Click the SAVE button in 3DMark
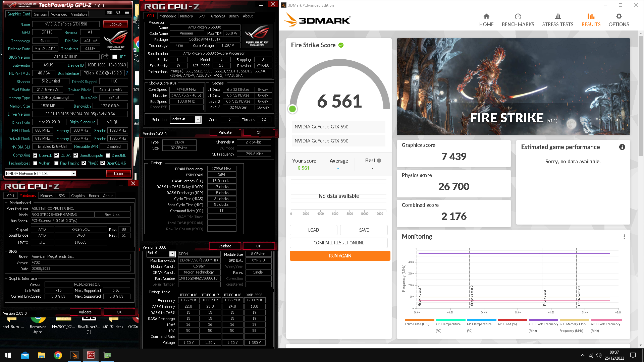The width and height of the screenshot is (644, 362). (364, 230)
